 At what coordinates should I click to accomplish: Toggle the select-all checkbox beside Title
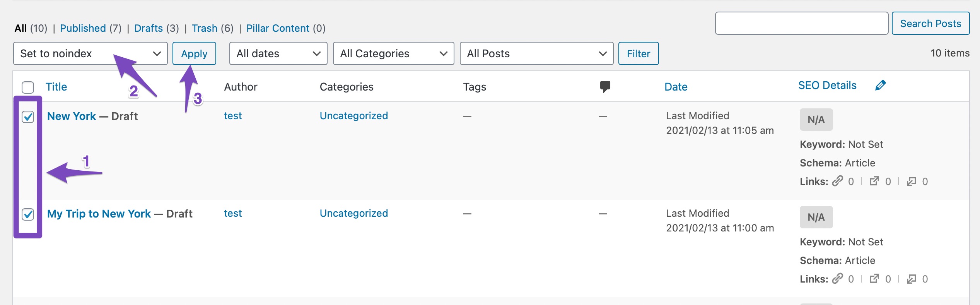pos(28,87)
